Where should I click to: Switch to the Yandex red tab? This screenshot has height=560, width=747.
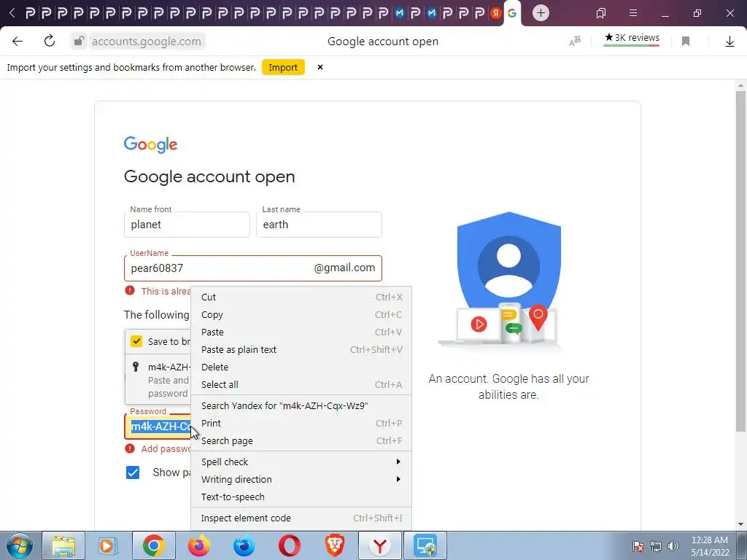pyautogui.click(x=496, y=13)
